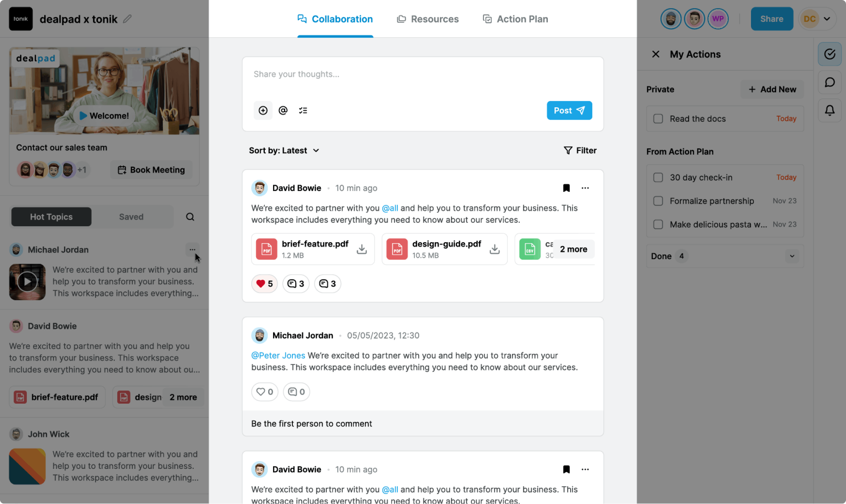Click the checklist icon in post composer
This screenshot has width=846, height=504.
coord(303,110)
